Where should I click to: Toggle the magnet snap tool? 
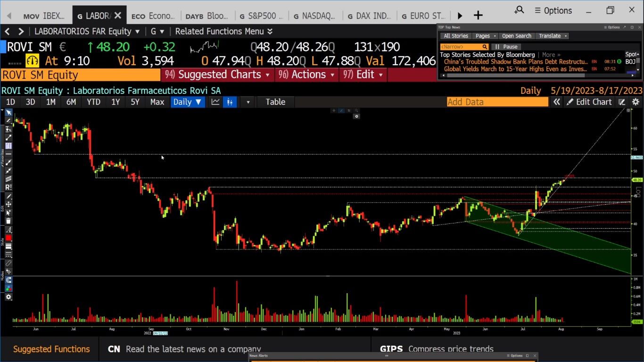tap(8, 280)
